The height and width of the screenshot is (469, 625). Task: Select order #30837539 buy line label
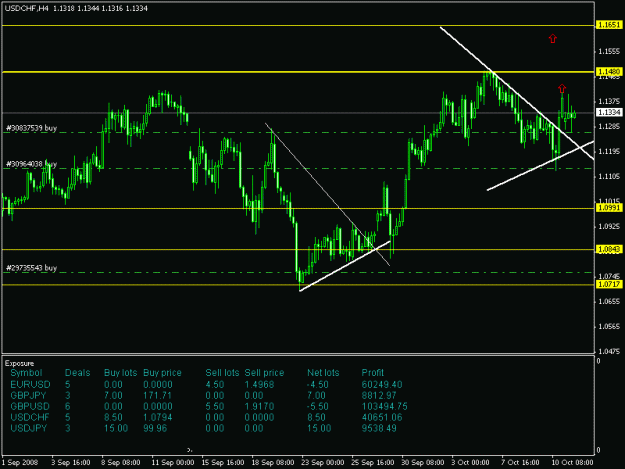[31, 128]
